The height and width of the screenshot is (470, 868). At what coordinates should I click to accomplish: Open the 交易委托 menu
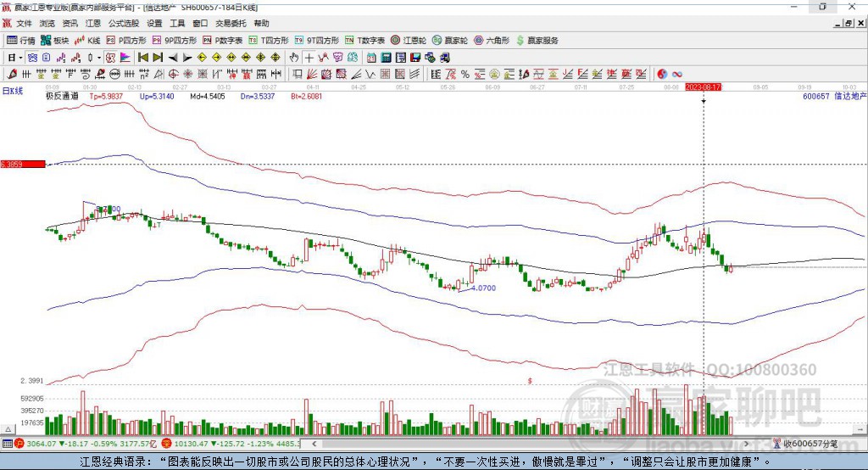pos(231,23)
